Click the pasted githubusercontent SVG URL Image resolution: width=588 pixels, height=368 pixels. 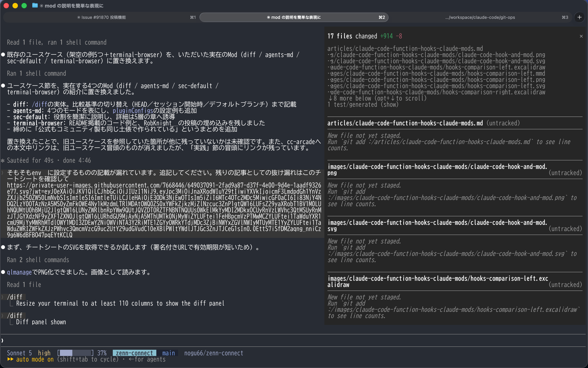coord(164,210)
